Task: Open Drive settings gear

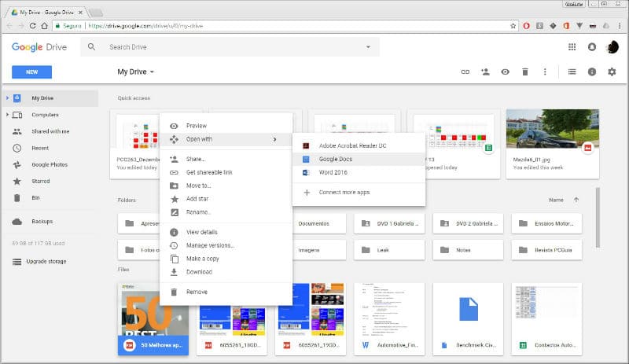Action: click(612, 72)
